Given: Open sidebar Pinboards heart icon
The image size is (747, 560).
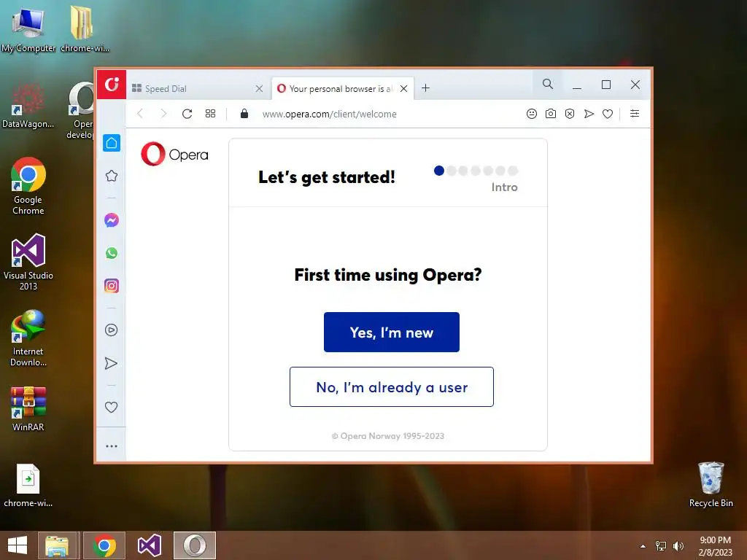Looking at the screenshot, I should pyautogui.click(x=111, y=407).
